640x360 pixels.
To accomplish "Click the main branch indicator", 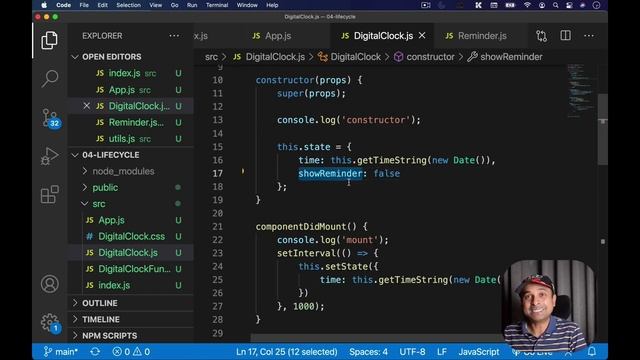I will click(60, 351).
